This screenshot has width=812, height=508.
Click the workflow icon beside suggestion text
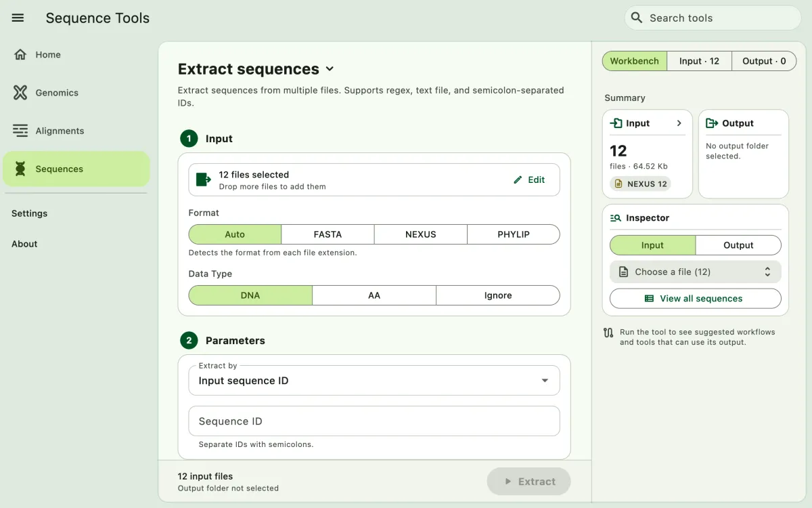[608, 333]
